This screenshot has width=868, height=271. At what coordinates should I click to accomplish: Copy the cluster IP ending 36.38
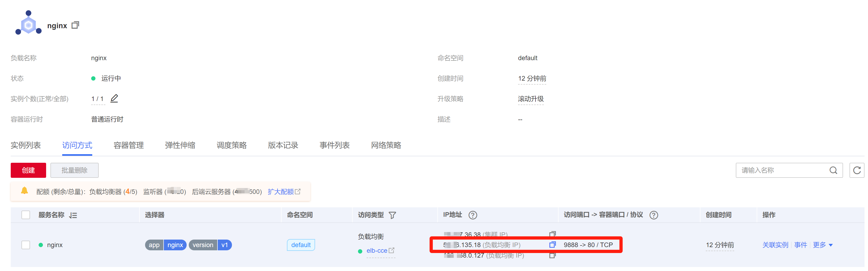[552, 234]
